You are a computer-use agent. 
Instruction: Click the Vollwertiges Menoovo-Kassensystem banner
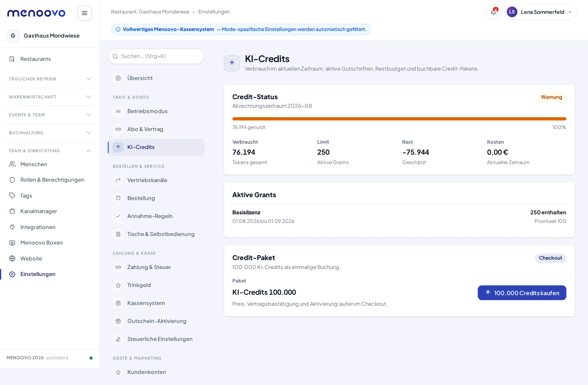tap(241, 29)
